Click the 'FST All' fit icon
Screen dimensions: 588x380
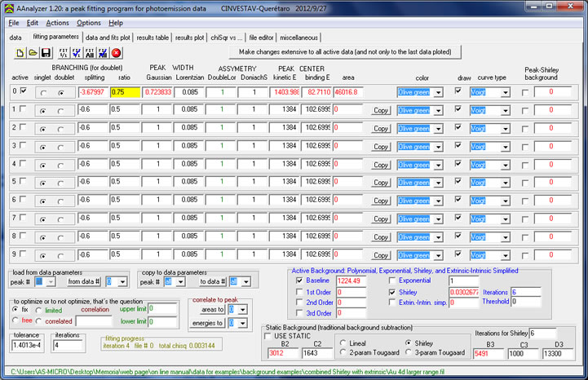point(91,52)
